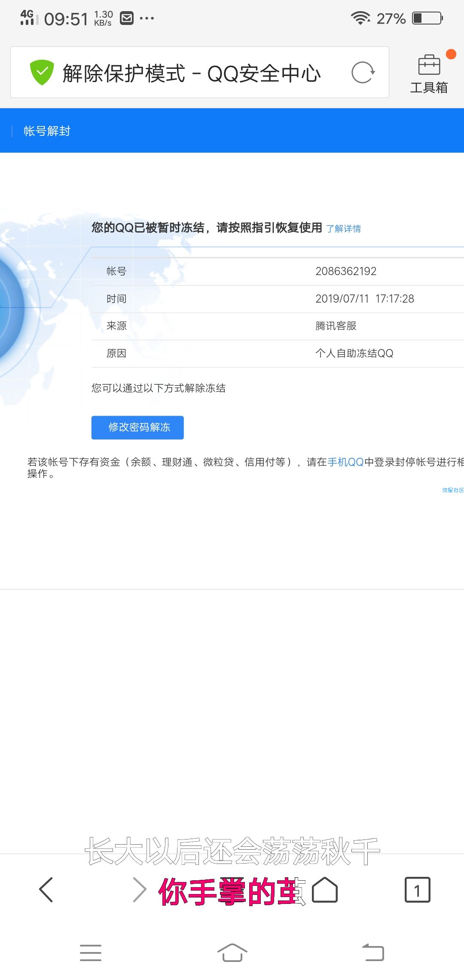
Task: Select the time value 2019/07/11 17:17:28
Action: (365, 299)
